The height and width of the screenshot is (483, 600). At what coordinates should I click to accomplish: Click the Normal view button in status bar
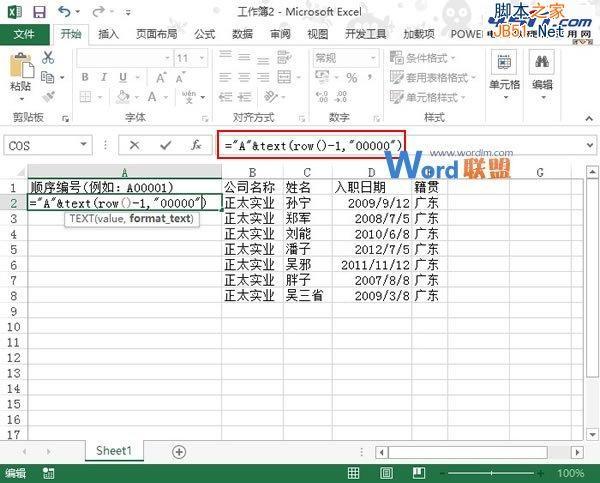(353, 473)
